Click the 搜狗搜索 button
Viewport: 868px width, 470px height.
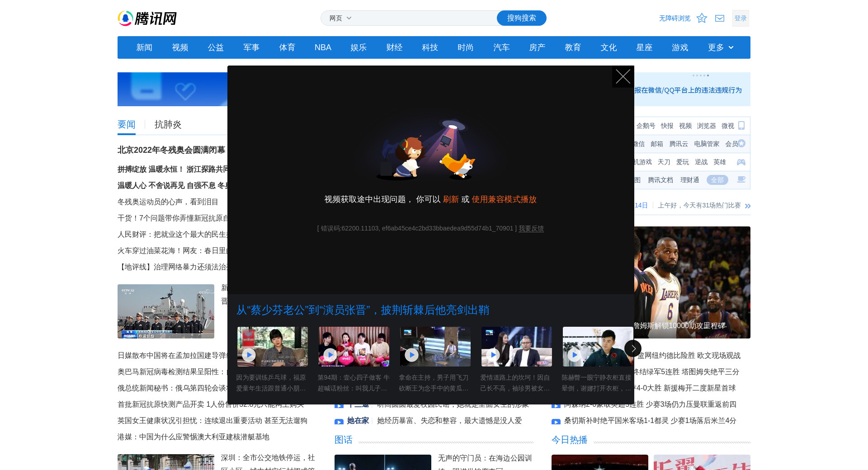coord(521,18)
